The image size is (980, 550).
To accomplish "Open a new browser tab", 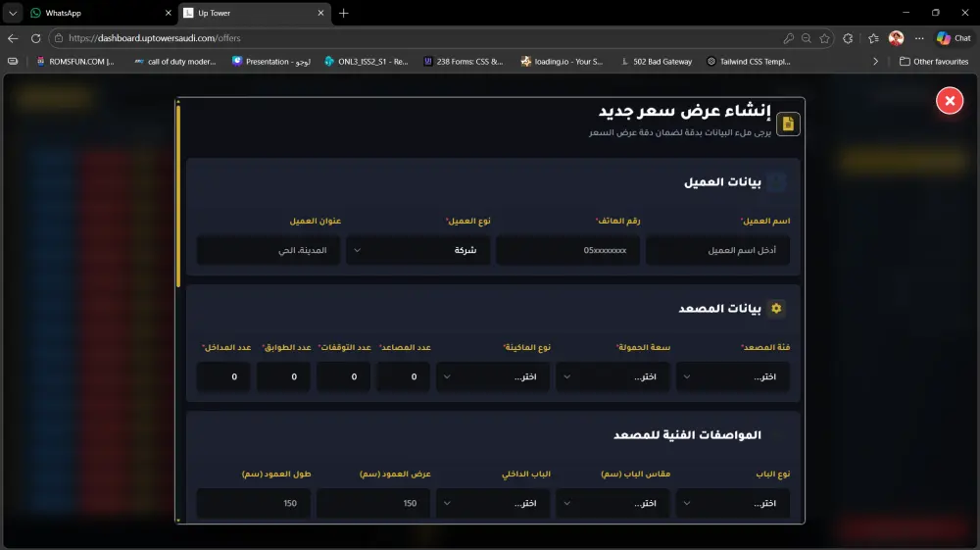I will pyautogui.click(x=343, y=13).
